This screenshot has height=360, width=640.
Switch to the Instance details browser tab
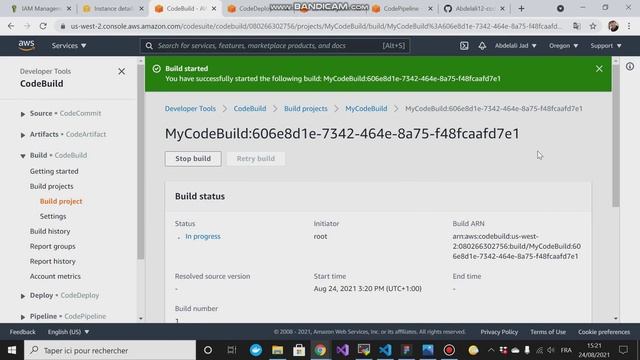point(112,9)
